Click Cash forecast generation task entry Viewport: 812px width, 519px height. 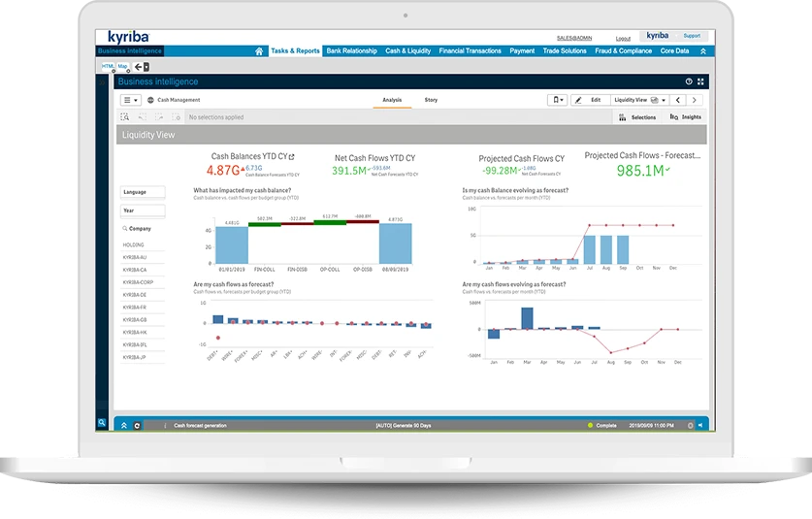201,425
